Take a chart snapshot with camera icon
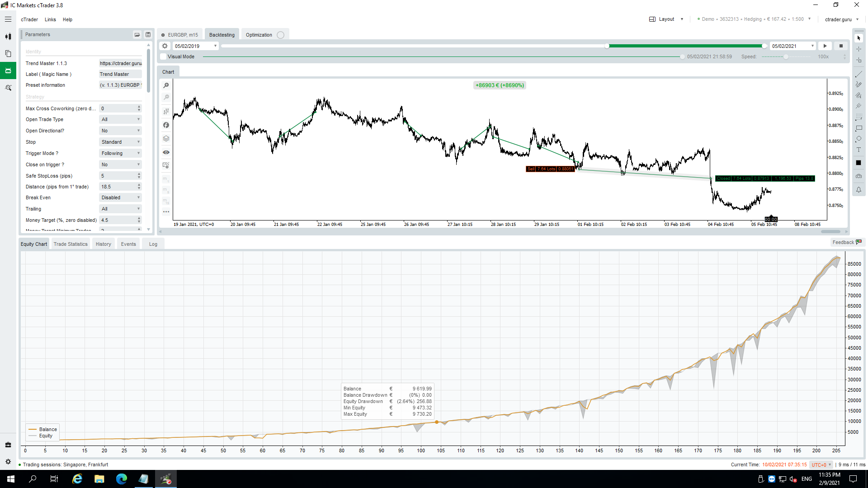 [859, 176]
